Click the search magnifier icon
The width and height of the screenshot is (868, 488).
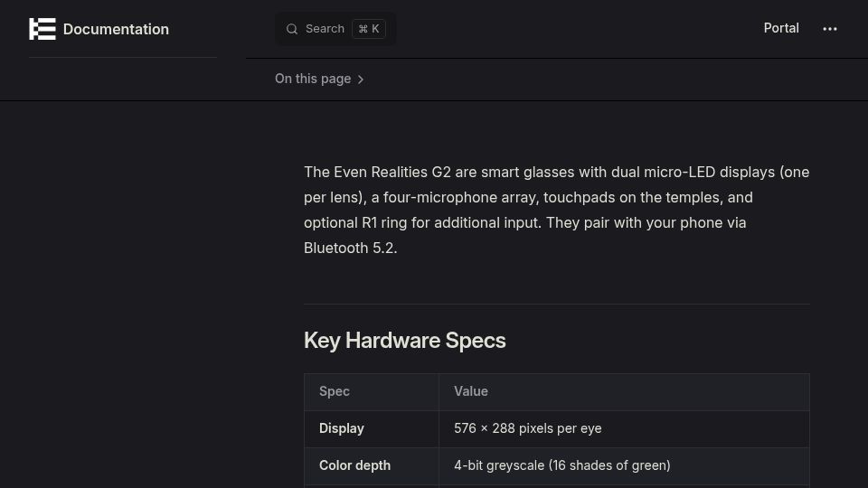coord(292,29)
